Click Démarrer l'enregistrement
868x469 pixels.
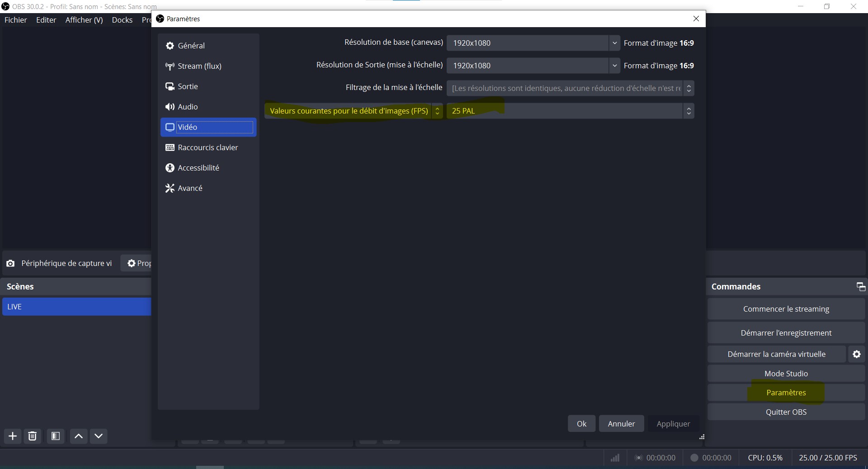click(786, 333)
